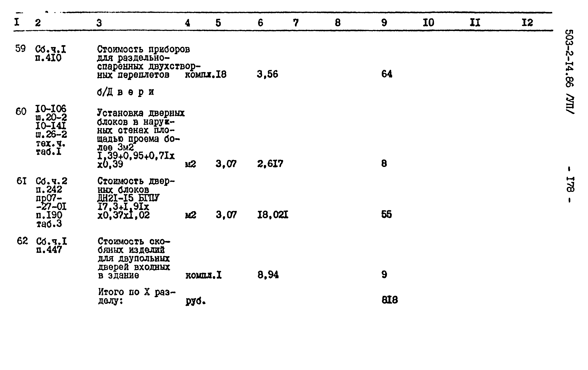Click row 59 reference Сб.ч.I п.410
This screenshot has height=370, width=588.
43,55
